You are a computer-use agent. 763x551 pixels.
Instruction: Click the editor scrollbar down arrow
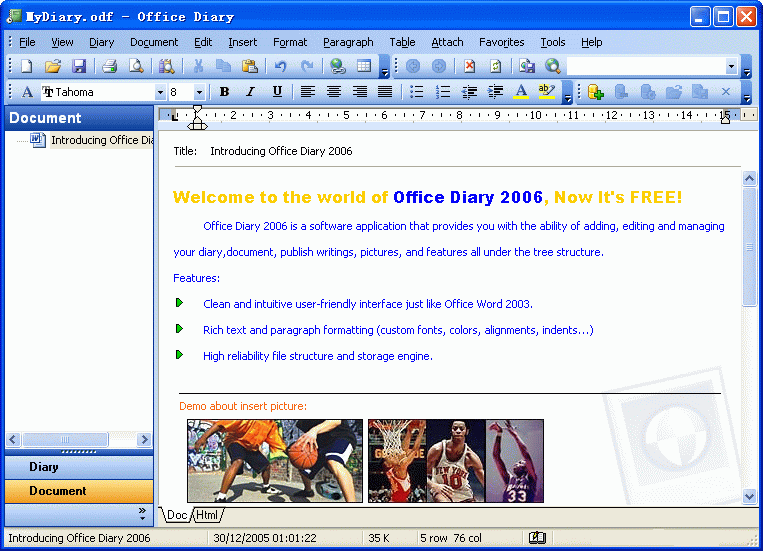[749, 497]
